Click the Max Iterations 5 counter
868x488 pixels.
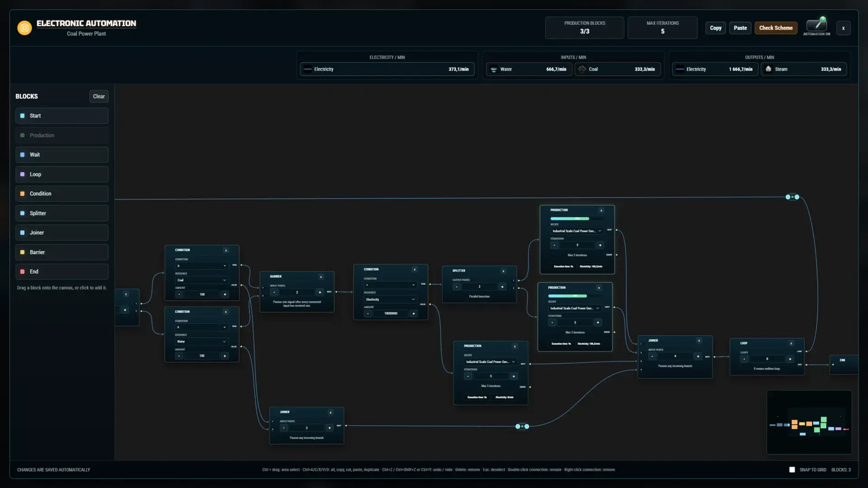[x=662, y=28]
